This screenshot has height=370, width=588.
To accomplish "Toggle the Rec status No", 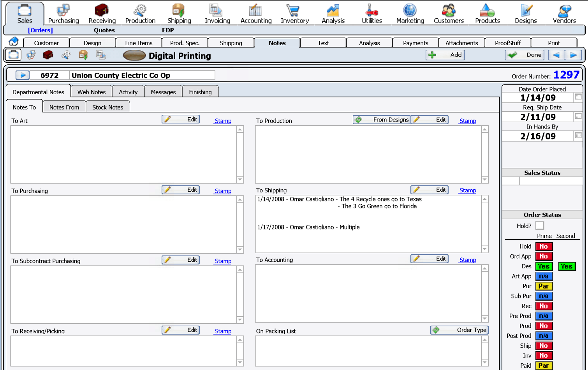I will point(544,306).
